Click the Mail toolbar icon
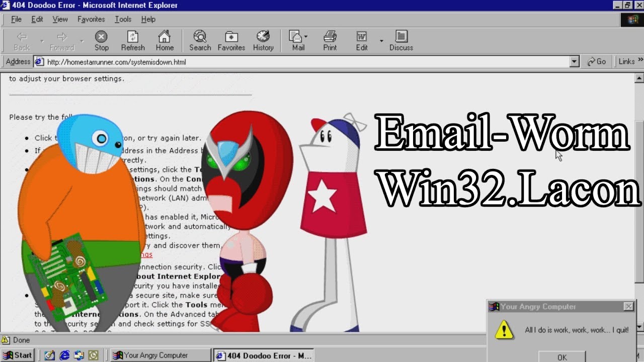 tap(298, 41)
